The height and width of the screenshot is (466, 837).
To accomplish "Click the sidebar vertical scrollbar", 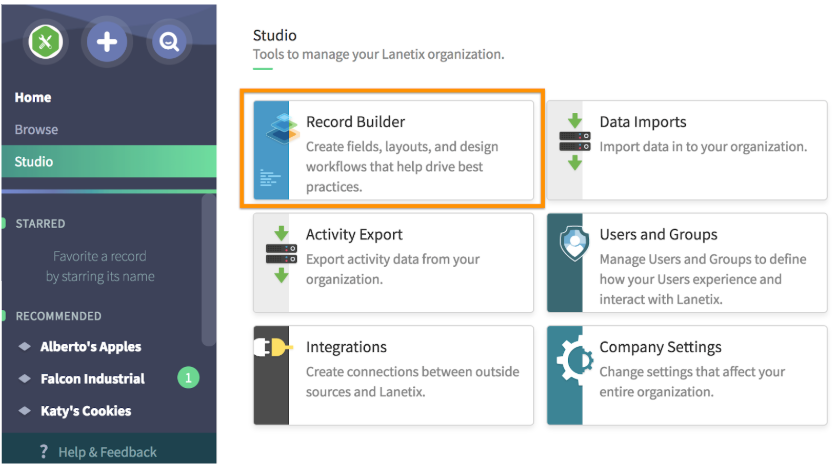I will click(208, 270).
